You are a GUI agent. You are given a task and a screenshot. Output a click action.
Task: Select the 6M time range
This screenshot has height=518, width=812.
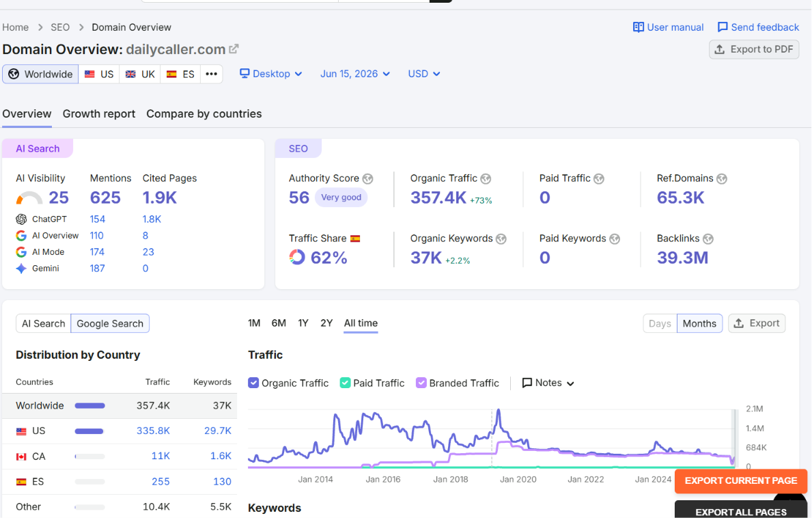click(279, 323)
